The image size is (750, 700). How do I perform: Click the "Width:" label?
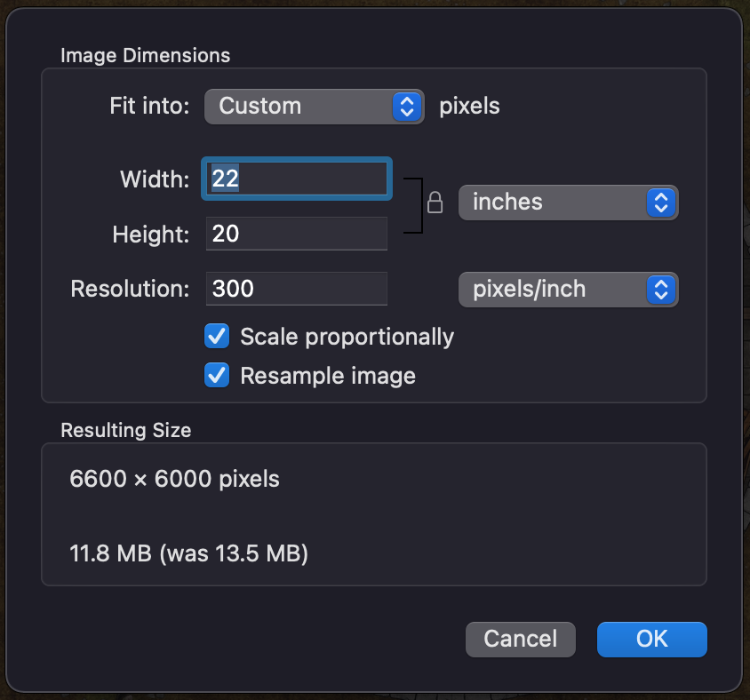coord(155,180)
